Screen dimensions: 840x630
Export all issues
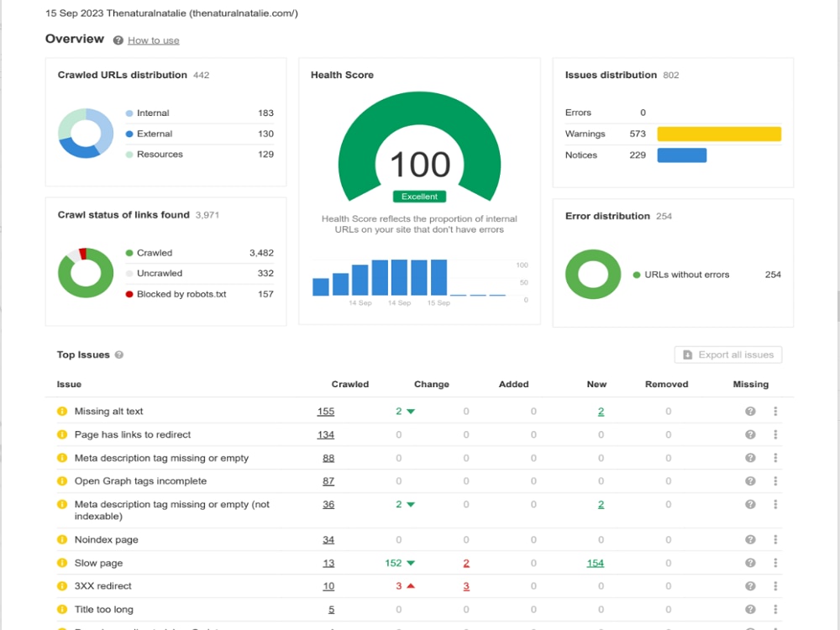tap(728, 354)
